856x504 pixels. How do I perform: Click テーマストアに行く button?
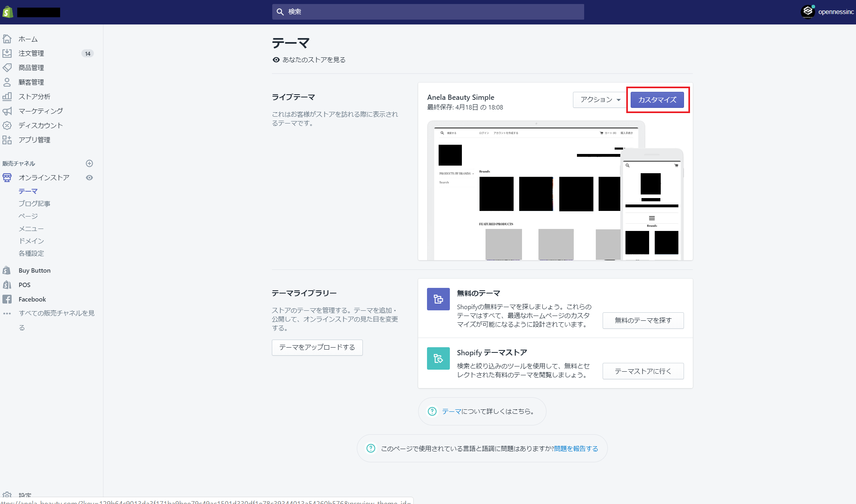(x=643, y=371)
